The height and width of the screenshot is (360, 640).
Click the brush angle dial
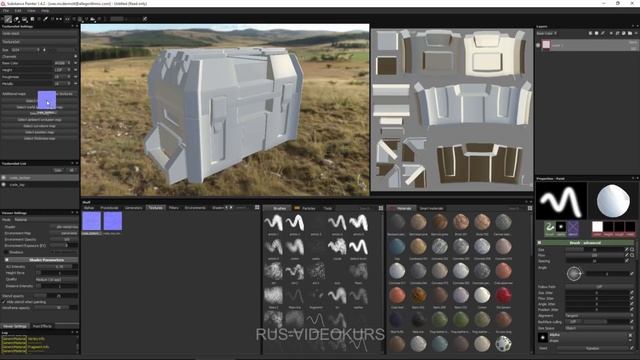tap(574, 273)
